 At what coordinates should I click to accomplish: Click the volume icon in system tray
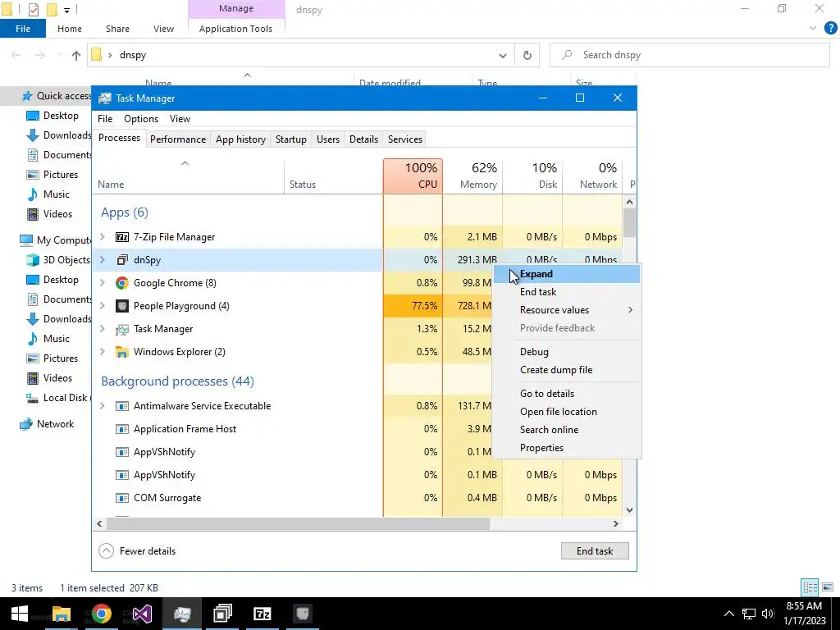tap(768, 614)
